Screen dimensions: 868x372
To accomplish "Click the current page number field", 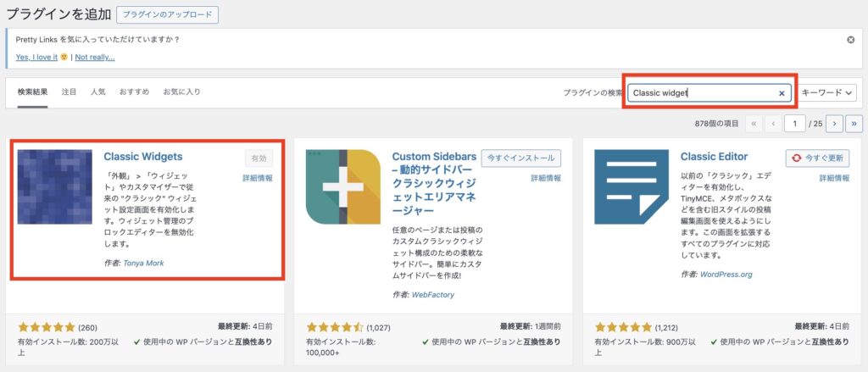I will (x=795, y=124).
